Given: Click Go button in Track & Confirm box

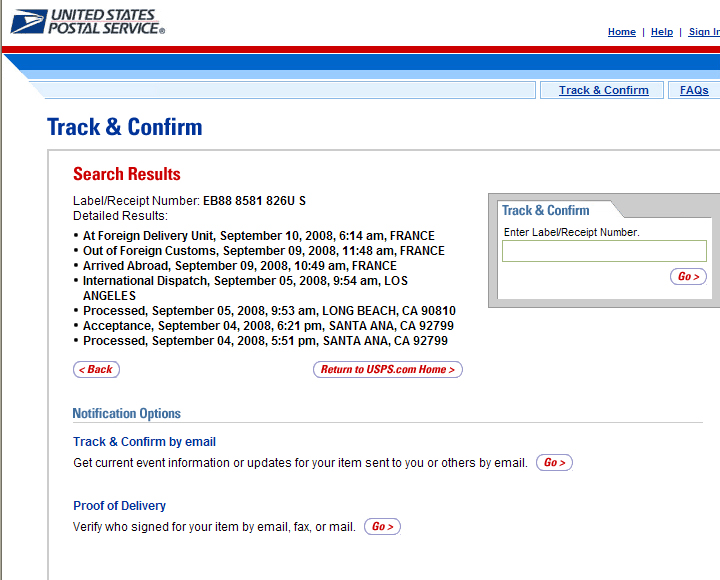Looking at the screenshot, I should tap(688, 276).
